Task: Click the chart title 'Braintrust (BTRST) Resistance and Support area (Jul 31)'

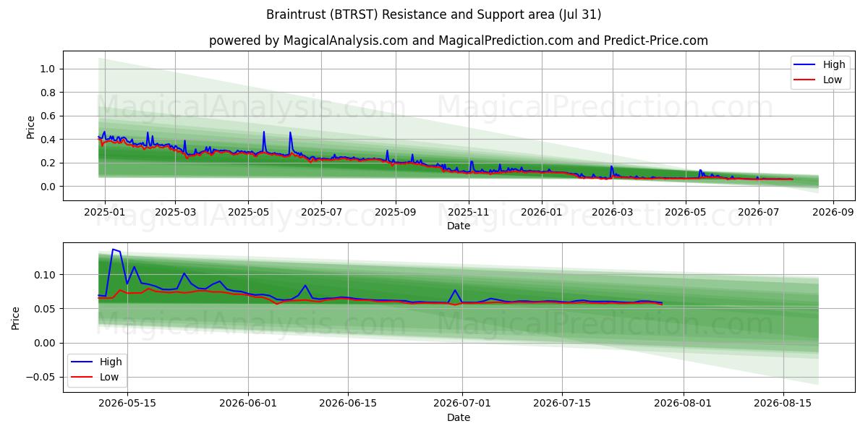Action: (x=434, y=14)
